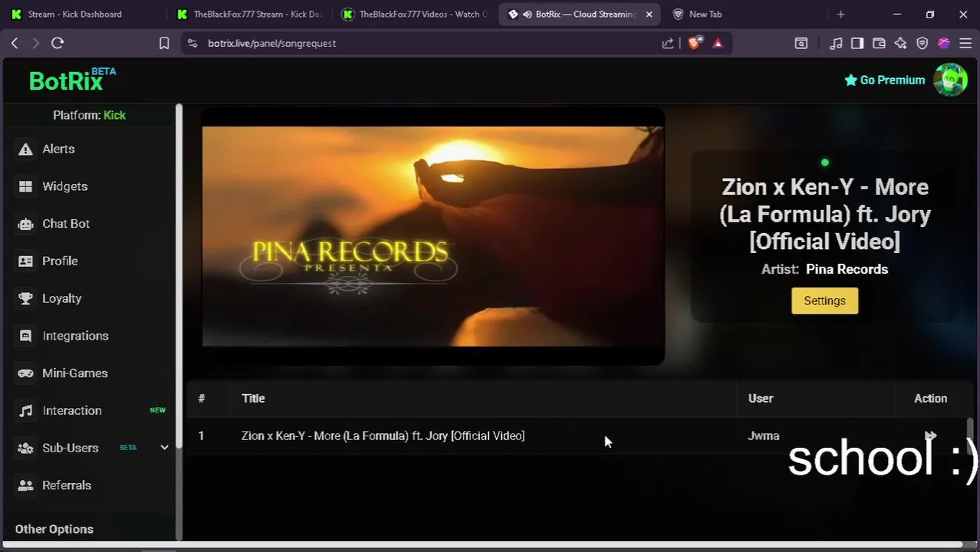980x552 pixels.
Task: Toggle the browser sidebar panel
Action: point(857,43)
